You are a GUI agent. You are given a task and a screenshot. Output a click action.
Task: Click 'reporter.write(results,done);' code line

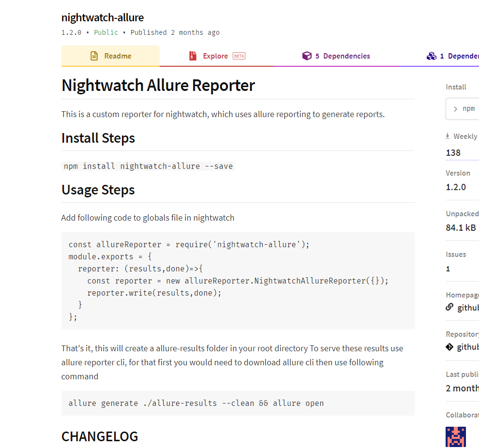click(154, 293)
